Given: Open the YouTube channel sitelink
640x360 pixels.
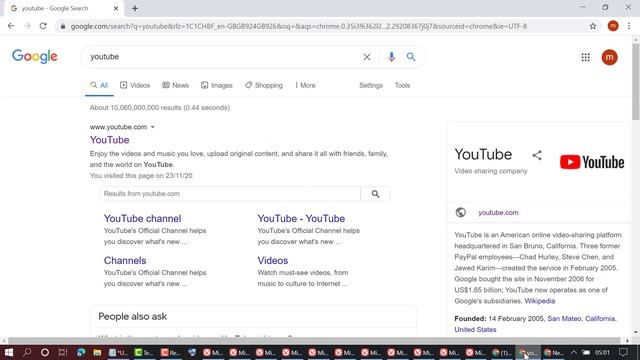Looking at the screenshot, I should tap(142, 218).
